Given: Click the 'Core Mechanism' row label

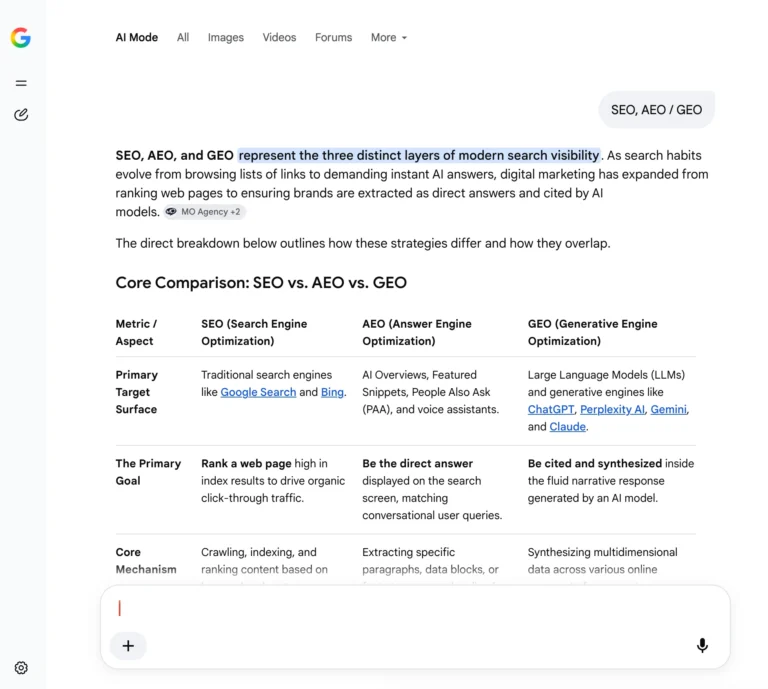Looking at the screenshot, I should point(146,561).
